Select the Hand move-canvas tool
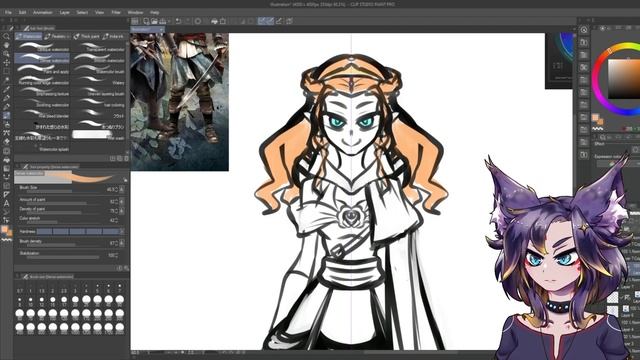 pyautogui.click(x=6, y=45)
